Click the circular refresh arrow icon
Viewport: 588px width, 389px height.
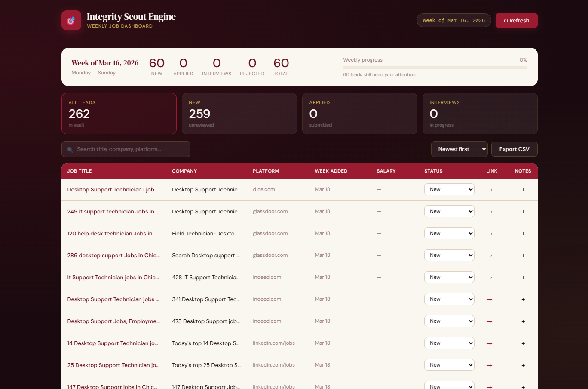pyautogui.click(x=505, y=20)
